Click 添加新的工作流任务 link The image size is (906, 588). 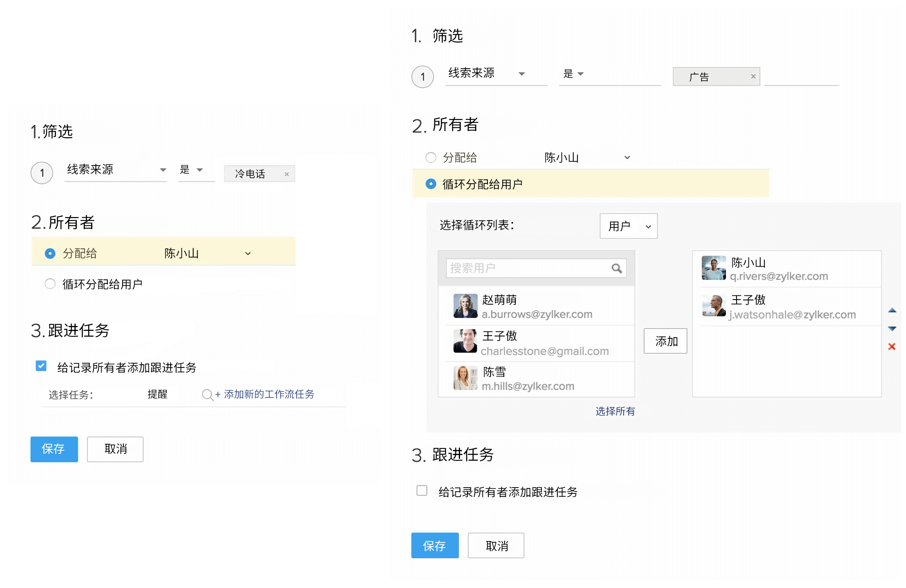[x=268, y=394]
